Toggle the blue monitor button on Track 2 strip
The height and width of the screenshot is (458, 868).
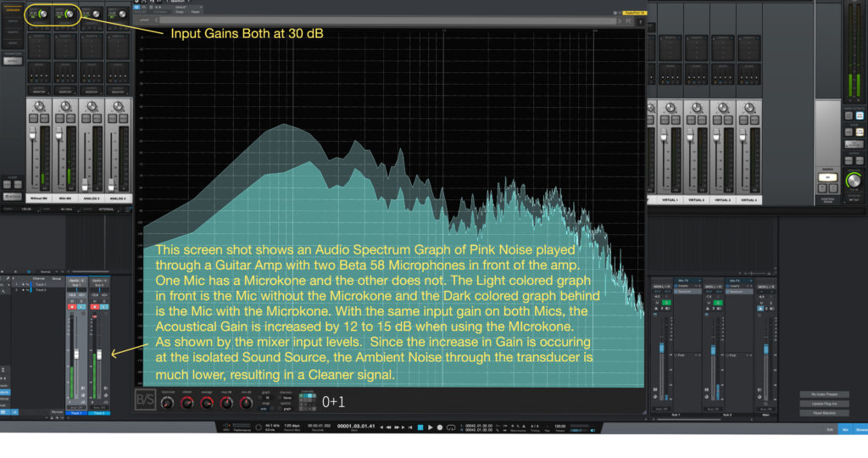103,307
